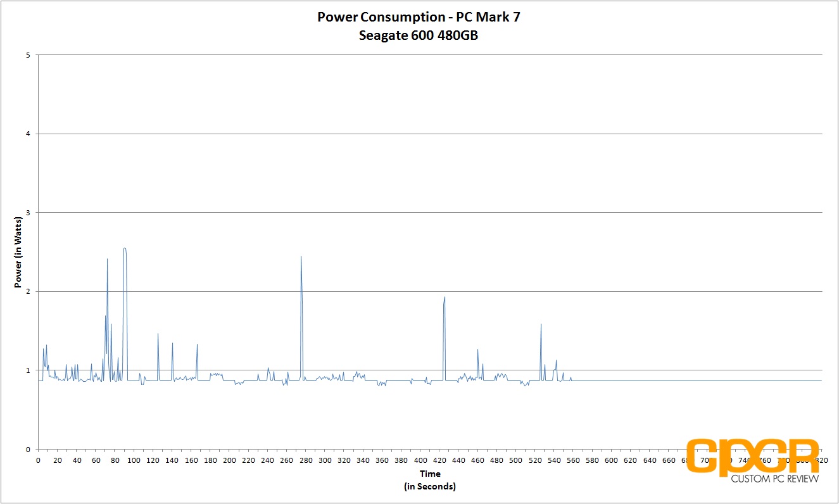
Task: Select the x-axis tick label 20
Action: coord(58,460)
